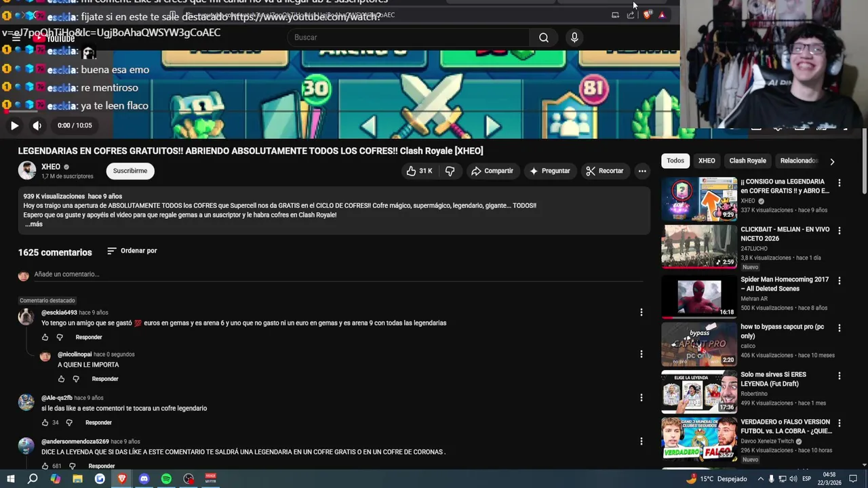
Task: Play the video with the play button
Action: pos(14,125)
